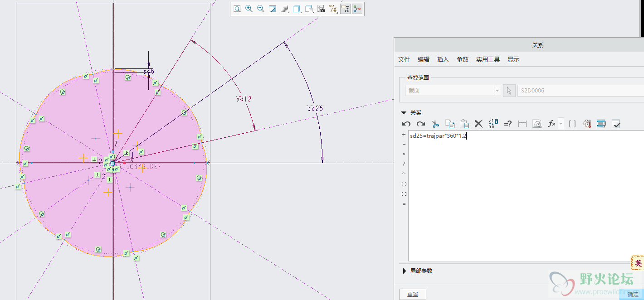Click the selection arrow next to scope
Image resolution: width=644 pixels, height=300 pixels.
[x=509, y=90]
